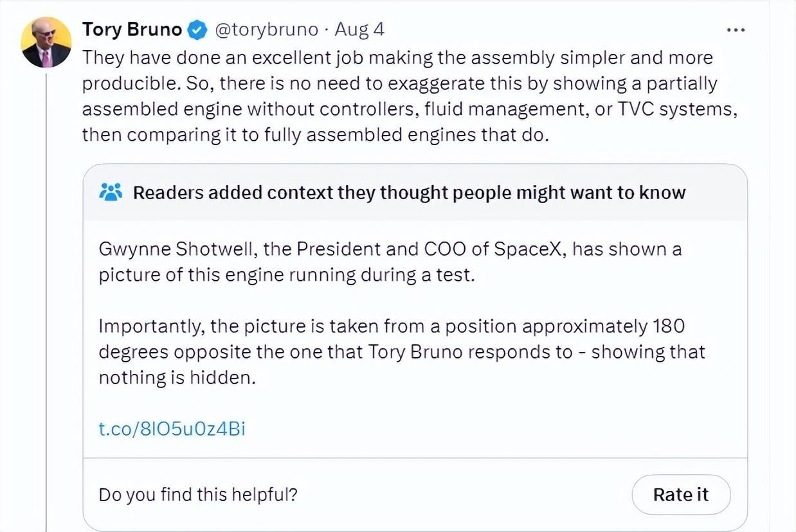Click the "TVC systems" phrase in the tweet
The width and height of the screenshot is (796, 532).
[x=675, y=109]
